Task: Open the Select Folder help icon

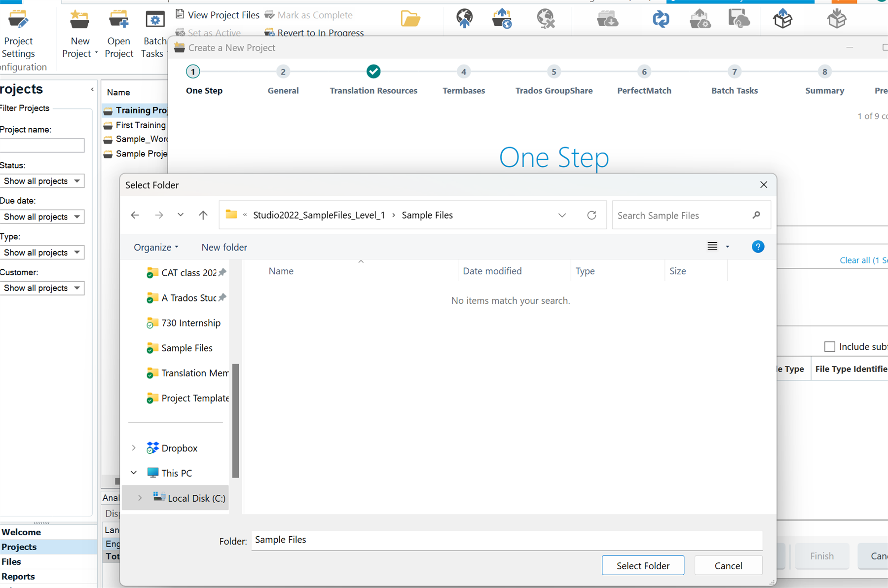Action: click(758, 247)
